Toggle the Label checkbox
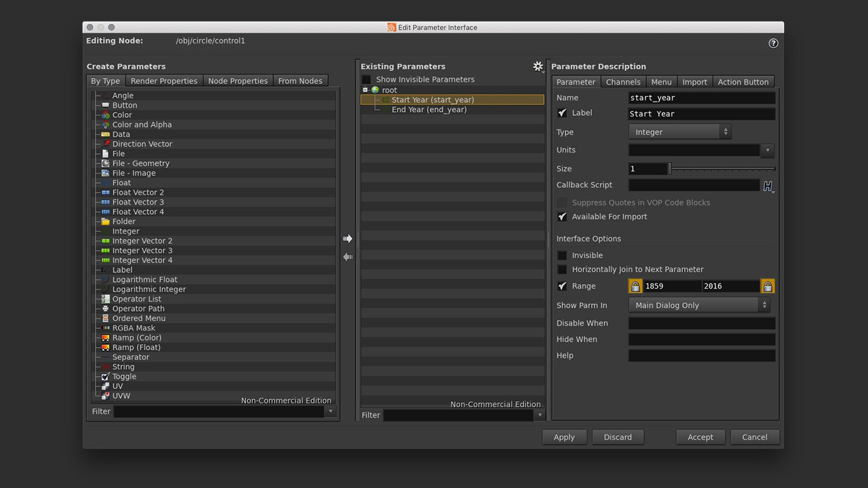This screenshot has width=868, height=488. [x=562, y=113]
